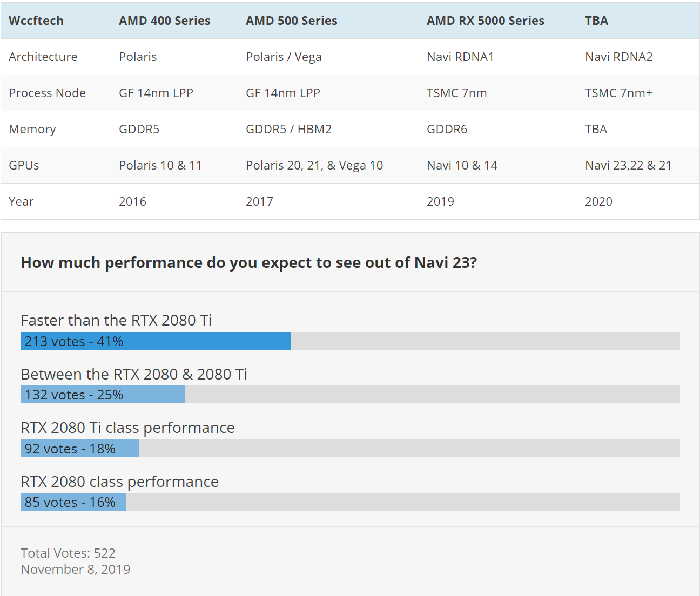Select the 'AMD 400 Series' column header
Screen dimensions: 700x596
click(174, 21)
